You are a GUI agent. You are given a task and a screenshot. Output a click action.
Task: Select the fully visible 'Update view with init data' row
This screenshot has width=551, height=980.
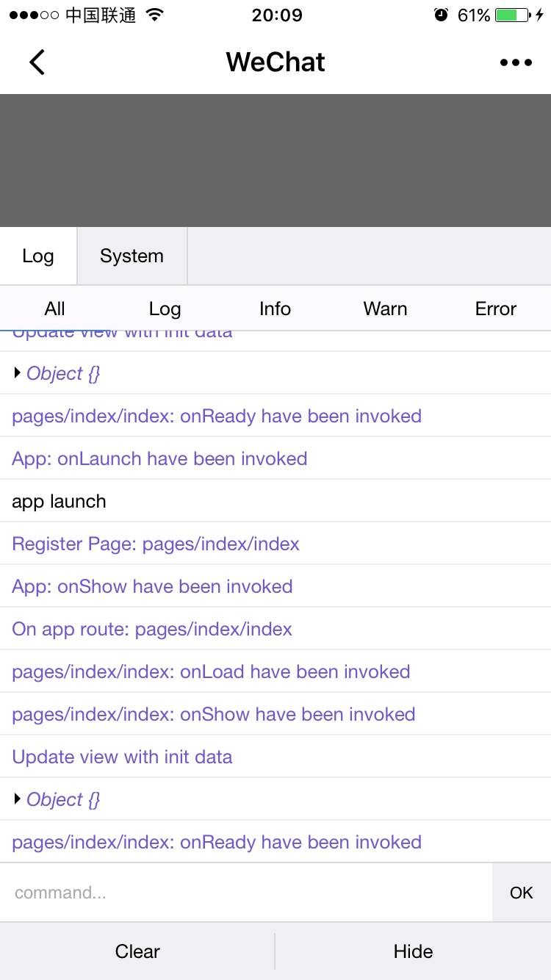pos(275,757)
